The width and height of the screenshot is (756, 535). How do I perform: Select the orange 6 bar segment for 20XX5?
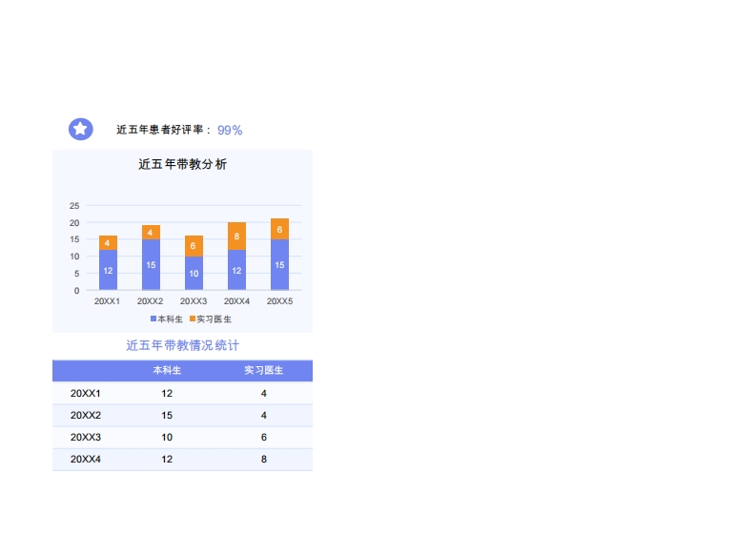point(279,229)
